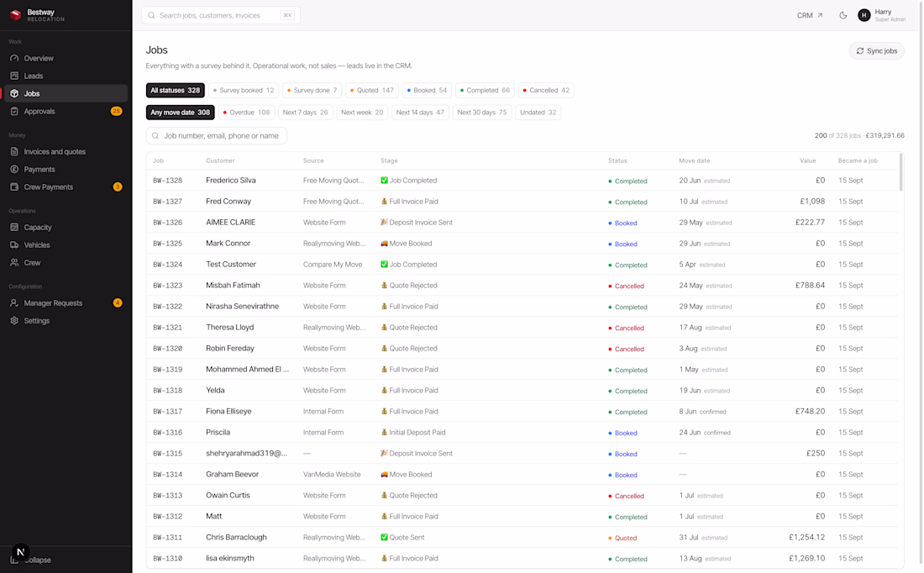924x573 pixels.
Task: Click the Approvals 25 badge
Action: [116, 112]
